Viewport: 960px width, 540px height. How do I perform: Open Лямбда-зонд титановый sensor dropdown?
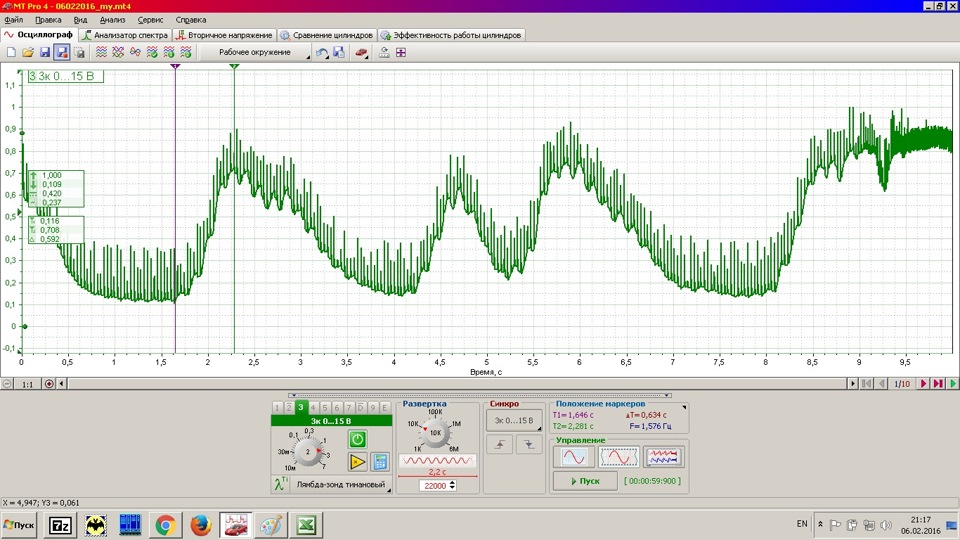340,484
